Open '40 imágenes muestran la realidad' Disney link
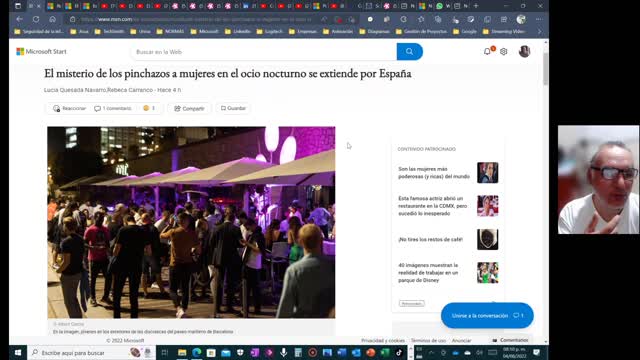640x360 pixels. (428, 273)
